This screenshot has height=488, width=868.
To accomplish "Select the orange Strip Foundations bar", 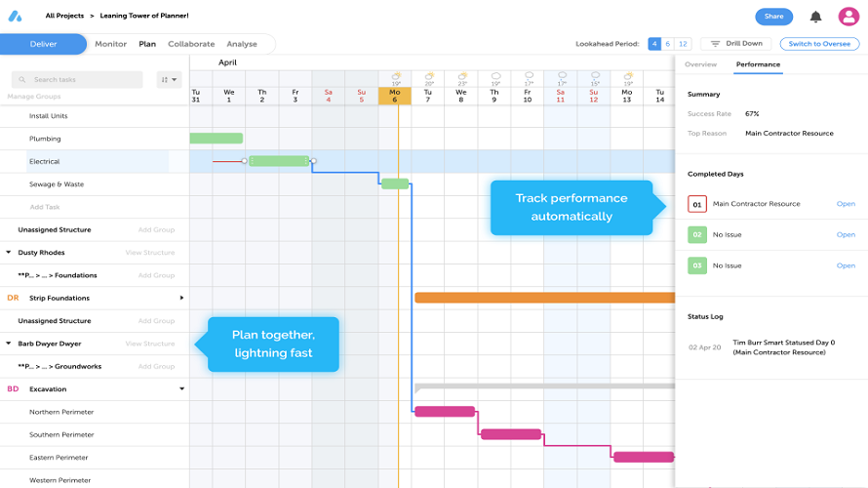I will [x=545, y=298].
